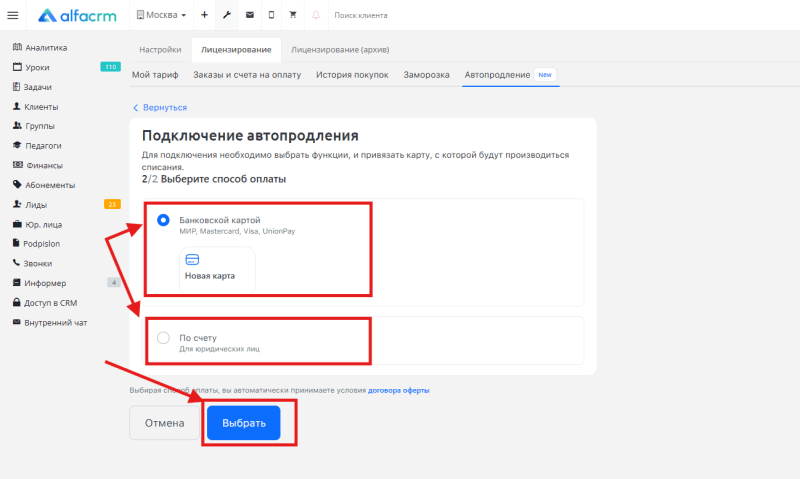Image resolution: width=800 pixels, height=479 pixels.
Task: Select the По счету radio button
Action: [163, 338]
